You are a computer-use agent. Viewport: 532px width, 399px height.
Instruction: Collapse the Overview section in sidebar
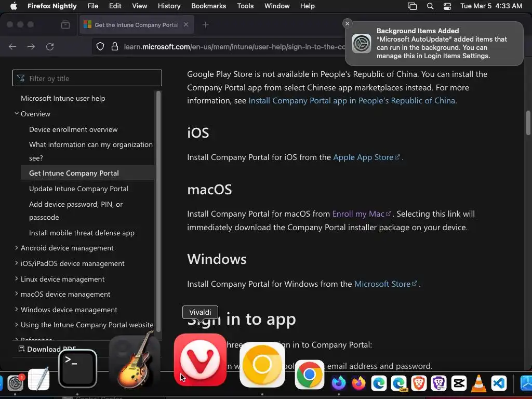(x=16, y=114)
